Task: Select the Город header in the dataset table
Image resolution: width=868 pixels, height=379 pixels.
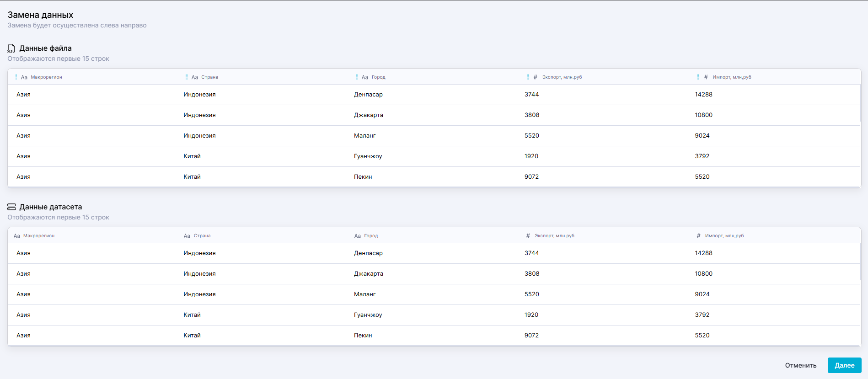Action: pos(371,236)
